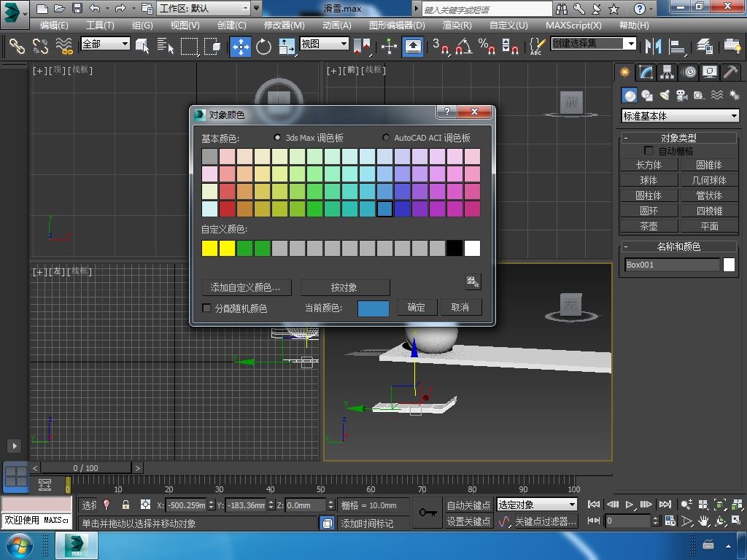The height and width of the screenshot is (560, 747).
Task: Cancel the Object Color dialog
Action: [460, 307]
